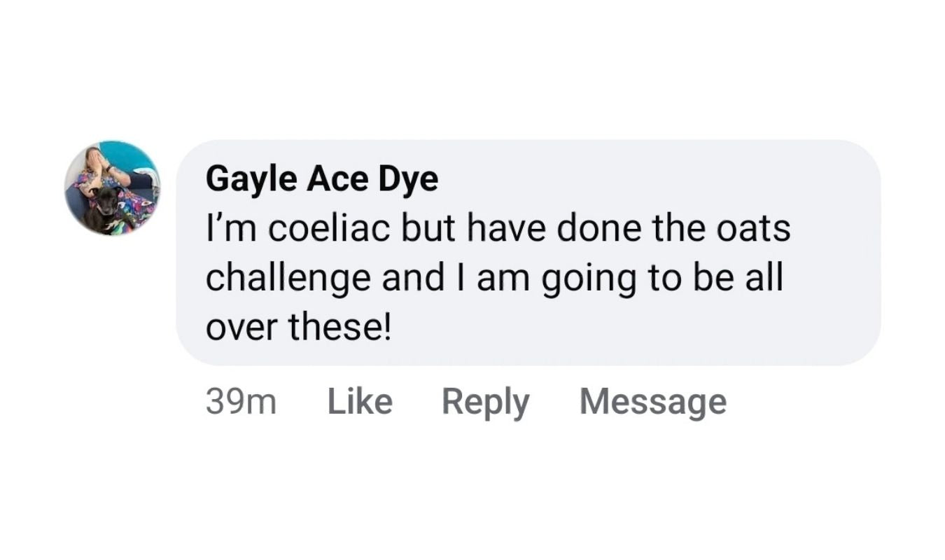945x560 pixels.
Task: Click the word "challenge" in the comment
Action: 287,278
